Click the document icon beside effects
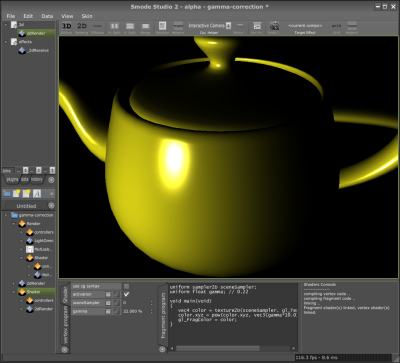The height and width of the screenshot is (363, 400). point(14,42)
